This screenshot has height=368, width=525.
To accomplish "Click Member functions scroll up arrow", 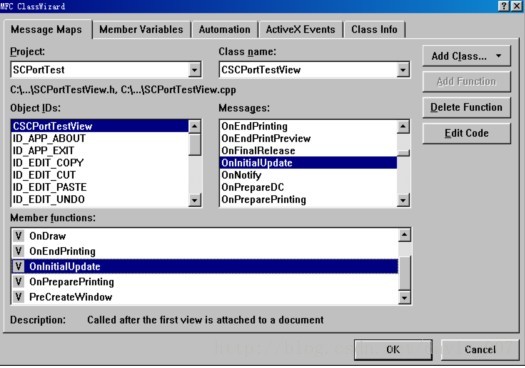I will pos(404,235).
